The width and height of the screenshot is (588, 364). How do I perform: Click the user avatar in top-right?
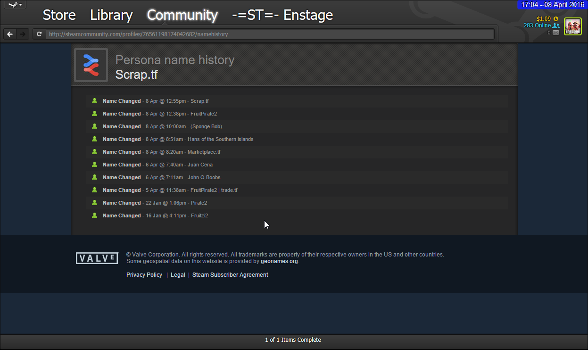pos(573,26)
